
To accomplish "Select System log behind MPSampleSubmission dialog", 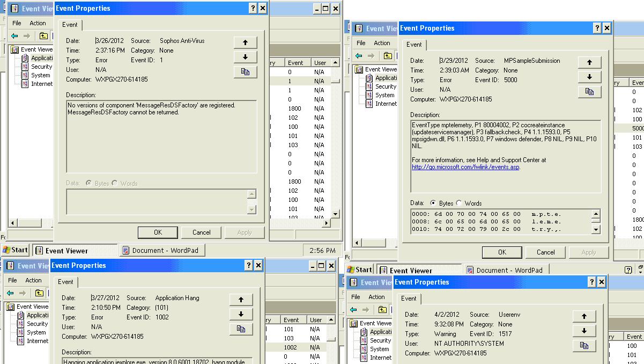I will click(x=384, y=95).
